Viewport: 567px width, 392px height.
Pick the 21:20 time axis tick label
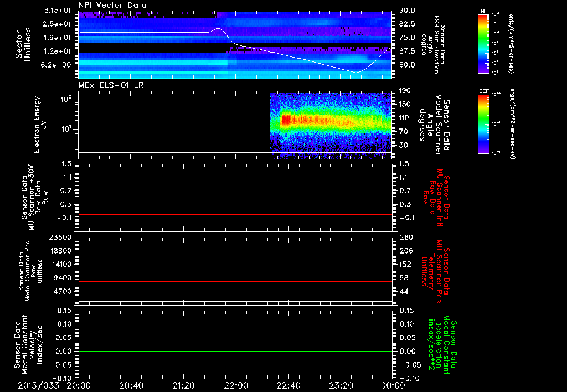pyautogui.click(x=183, y=385)
